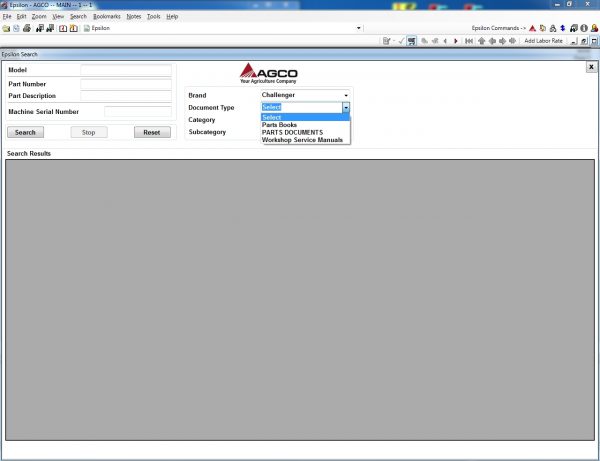Open the Zoom menu
Viewport: 600px width, 461px height.
pos(39,16)
